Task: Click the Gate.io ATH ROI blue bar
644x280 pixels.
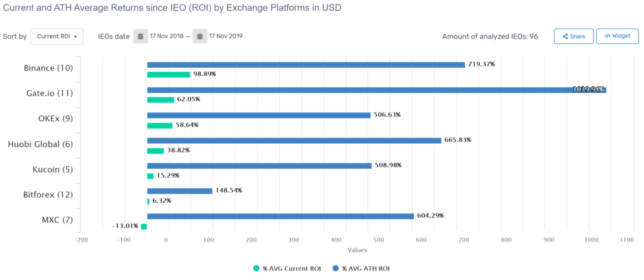Action: click(x=377, y=90)
